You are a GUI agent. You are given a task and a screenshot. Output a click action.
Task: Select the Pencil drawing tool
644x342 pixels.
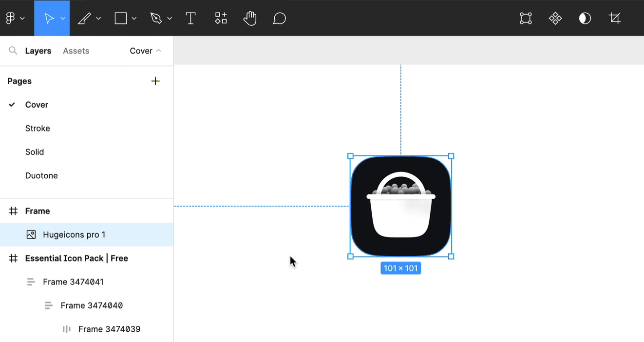(x=84, y=19)
